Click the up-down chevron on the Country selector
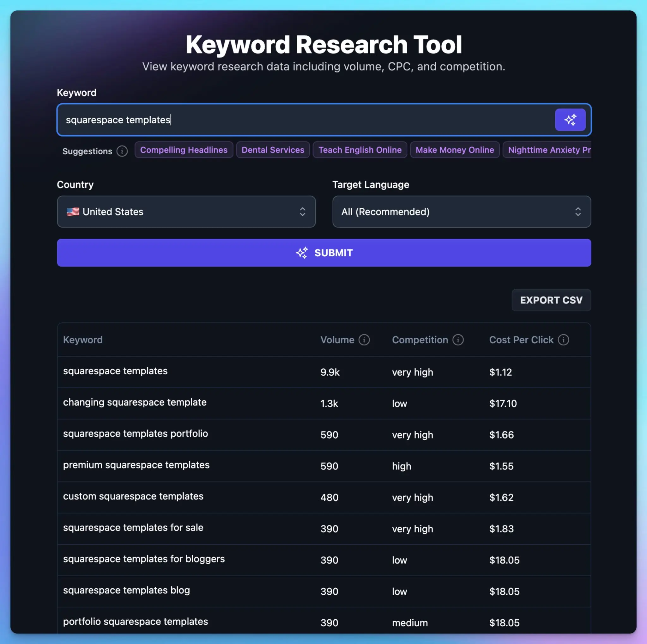Image resolution: width=647 pixels, height=644 pixels. pyautogui.click(x=302, y=212)
